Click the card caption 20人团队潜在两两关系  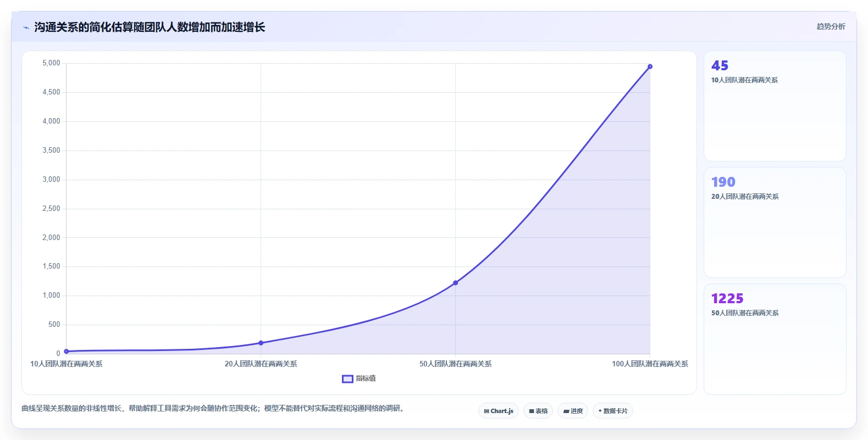click(745, 197)
